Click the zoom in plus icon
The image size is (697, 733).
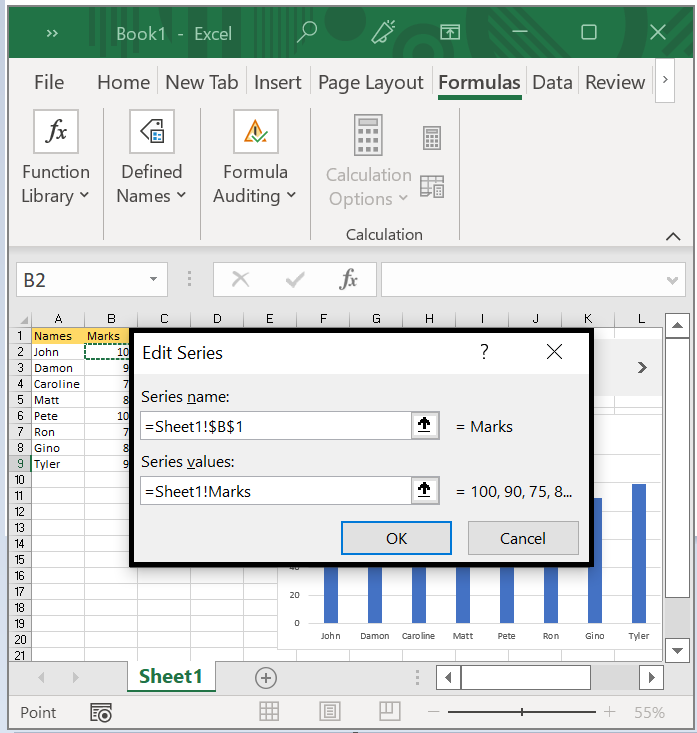pyautogui.click(x=609, y=712)
